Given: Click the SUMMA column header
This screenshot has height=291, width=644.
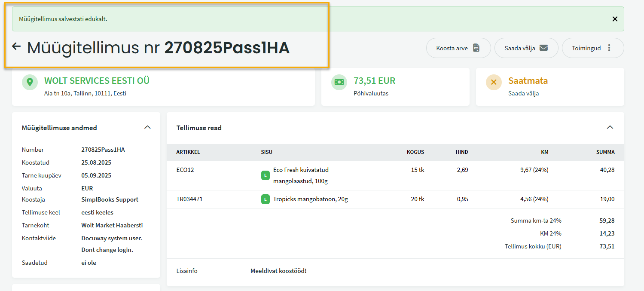Looking at the screenshot, I should coord(605,152).
